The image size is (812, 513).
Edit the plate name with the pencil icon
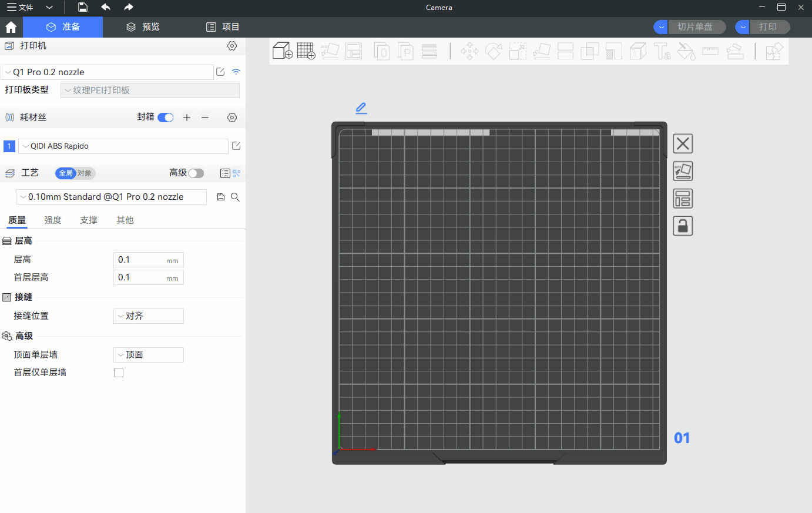pyautogui.click(x=361, y=108)
